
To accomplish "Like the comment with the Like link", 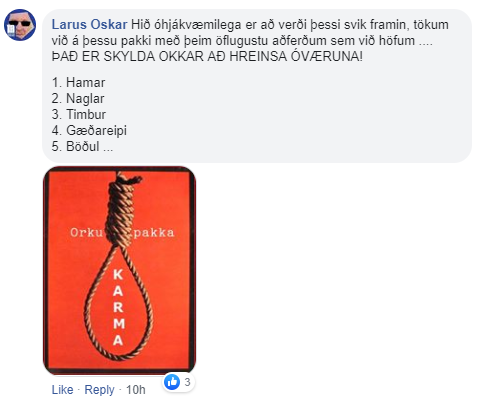I will click(62, 389).
